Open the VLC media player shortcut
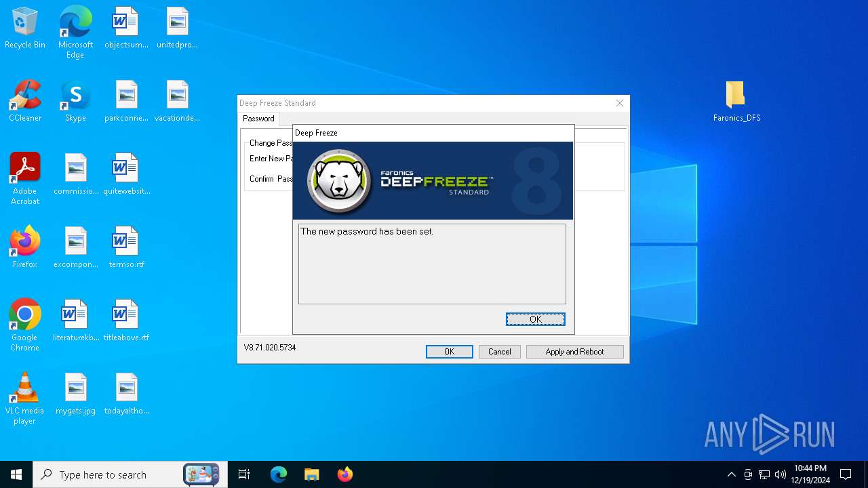 click(x=25, y=399)
